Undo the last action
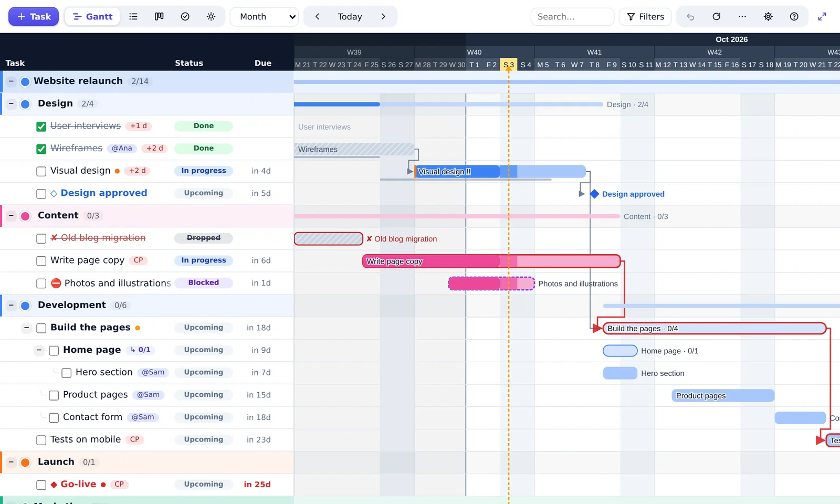This screenshot has height=504, width=840. coord(690,17)
